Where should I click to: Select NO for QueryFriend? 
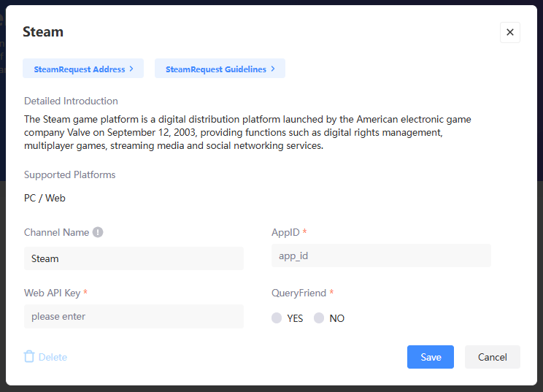319,318
